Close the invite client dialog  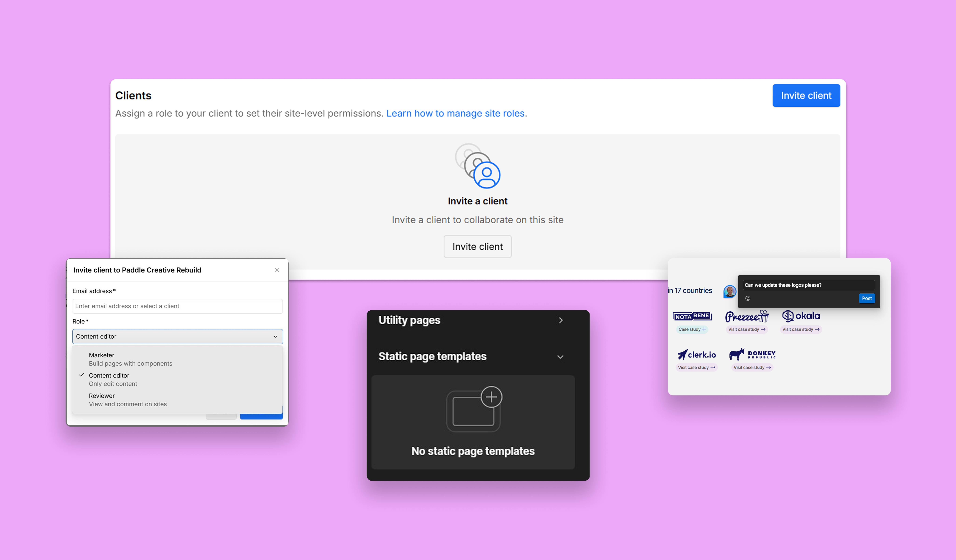(x=277, y=270)
